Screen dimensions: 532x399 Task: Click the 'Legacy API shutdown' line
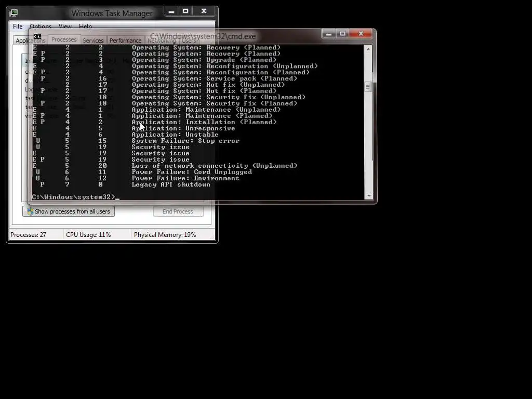170,184
